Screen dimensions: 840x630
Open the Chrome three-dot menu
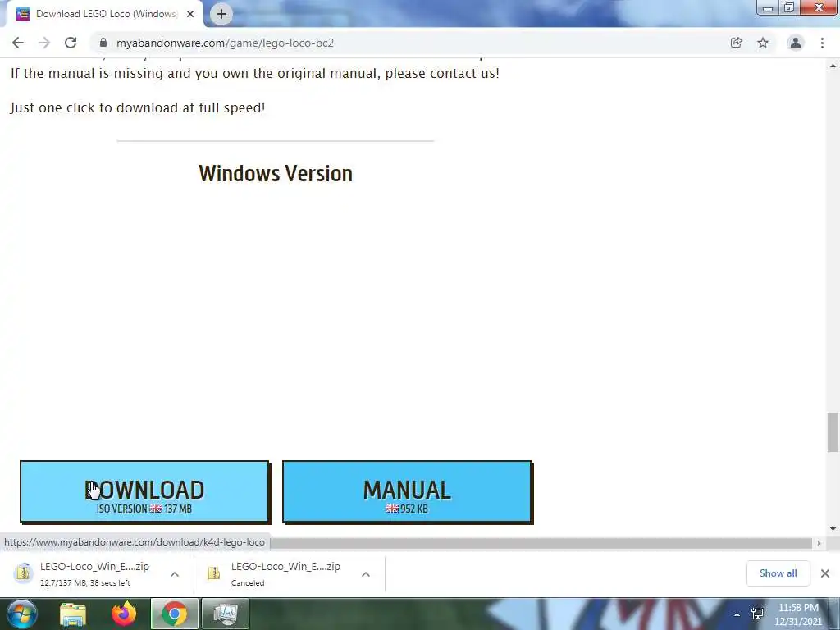[x=822, y=43]
